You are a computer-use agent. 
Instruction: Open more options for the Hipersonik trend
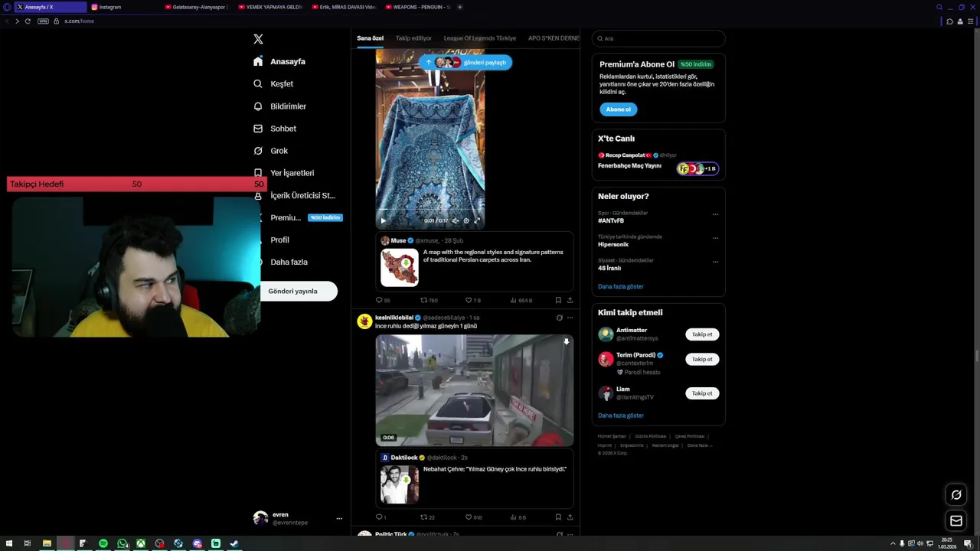(715, 238)
